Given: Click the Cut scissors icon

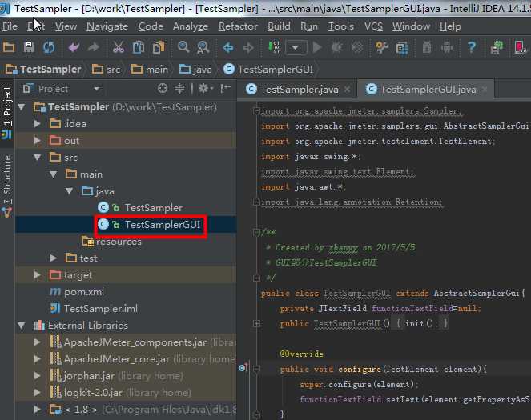Looking at the screenshot, I should coord(119,47).
